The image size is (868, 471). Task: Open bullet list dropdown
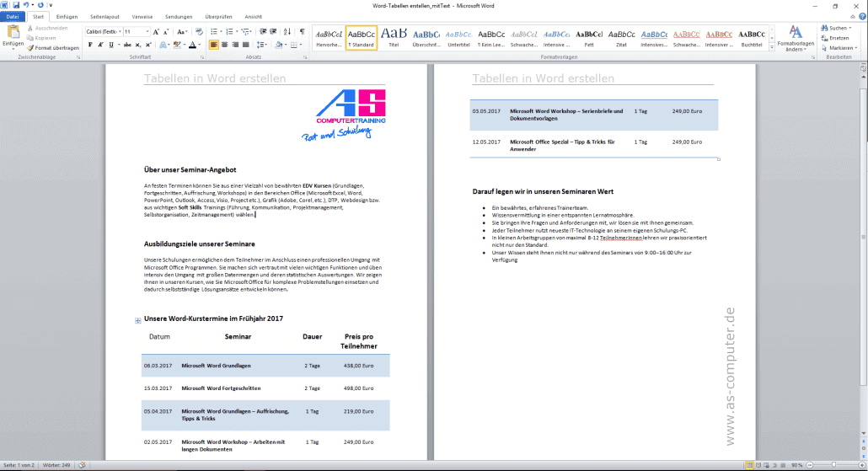click(221, 31)
